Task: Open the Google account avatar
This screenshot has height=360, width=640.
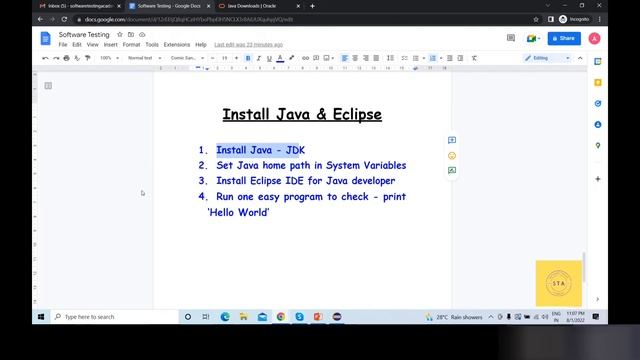Action: point(594,38)
